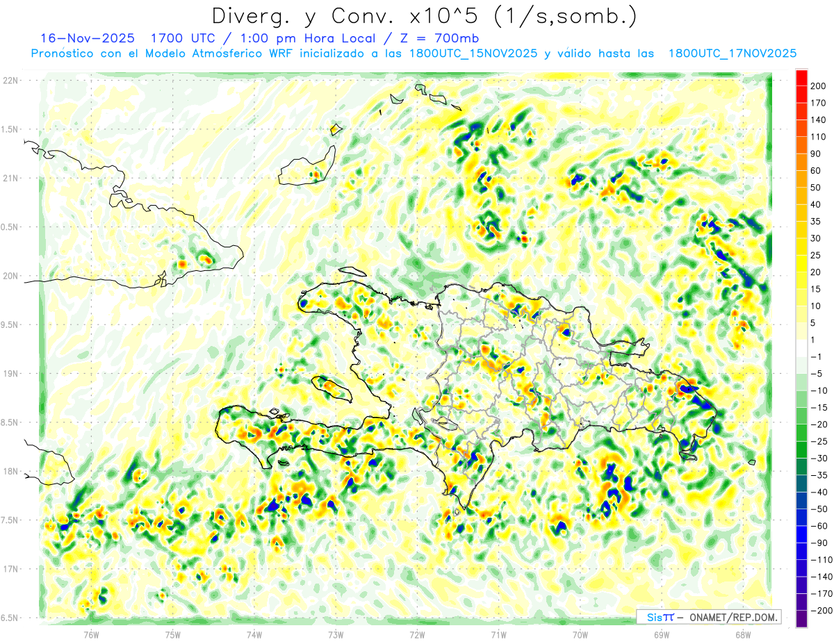This screenshot has height=644, width=834.
Task: Click the positive '110' colorbar value
Action: 818,137
